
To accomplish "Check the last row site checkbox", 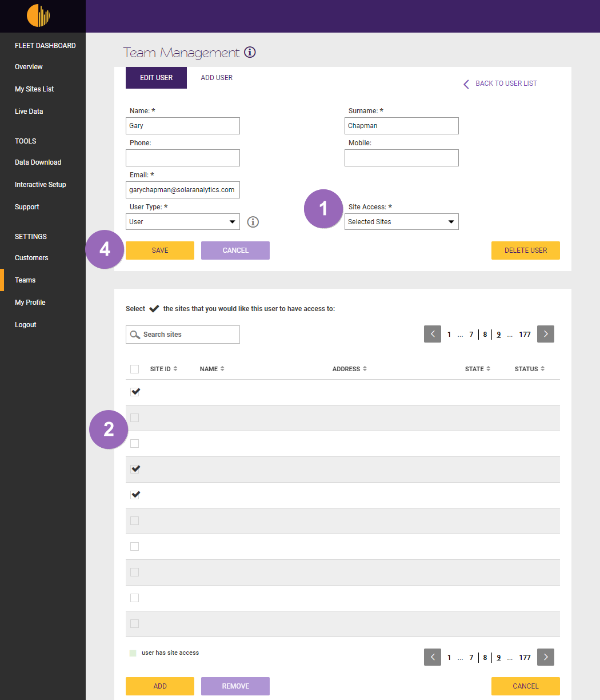I will click(x=134, y=623).
